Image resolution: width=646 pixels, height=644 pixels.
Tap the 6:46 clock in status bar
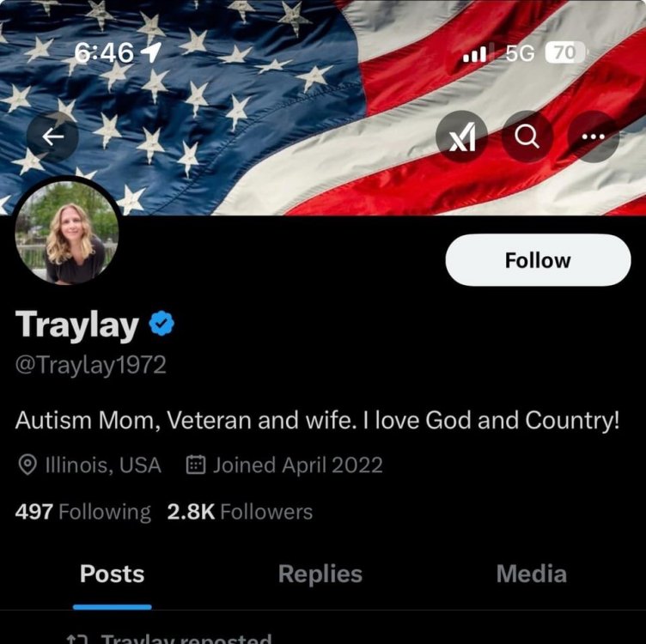click(104, 53)
